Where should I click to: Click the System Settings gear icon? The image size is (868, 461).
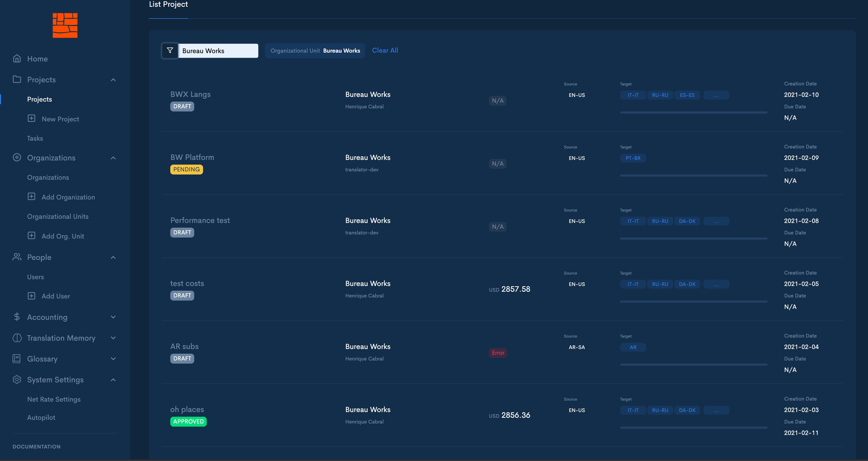coord(17,379)
